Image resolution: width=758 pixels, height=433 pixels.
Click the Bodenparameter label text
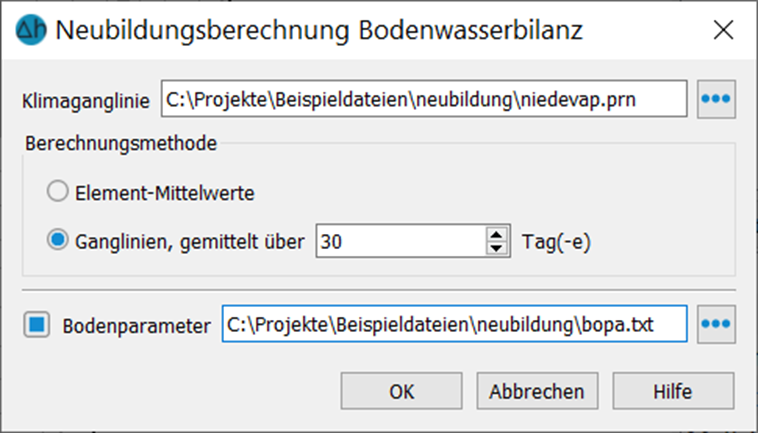click(136, 326)
